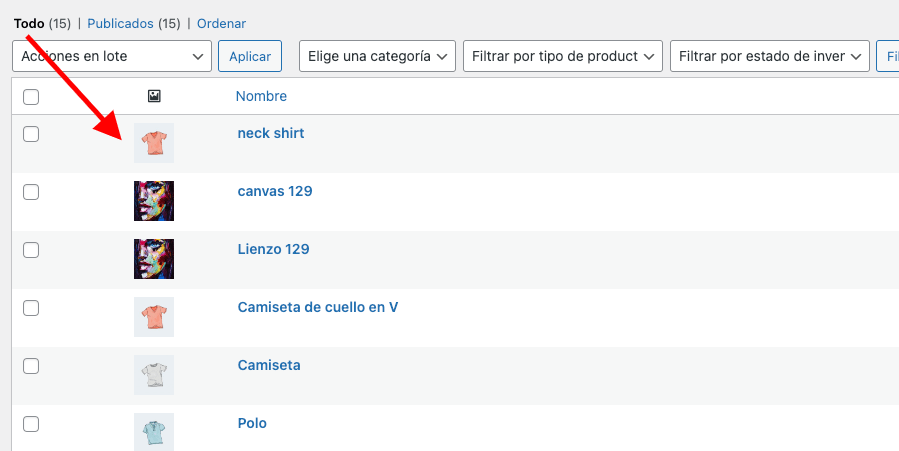Open the Filtrar por tipo de product dropdown
Image resolution: width=899 pixels, height=451 pixels.
(x=562, y=56)
